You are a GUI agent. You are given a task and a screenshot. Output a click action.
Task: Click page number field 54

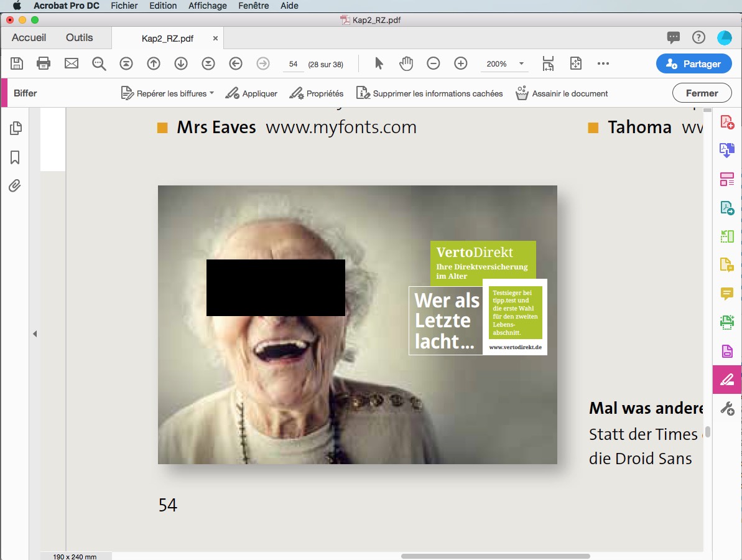(294, 64)
